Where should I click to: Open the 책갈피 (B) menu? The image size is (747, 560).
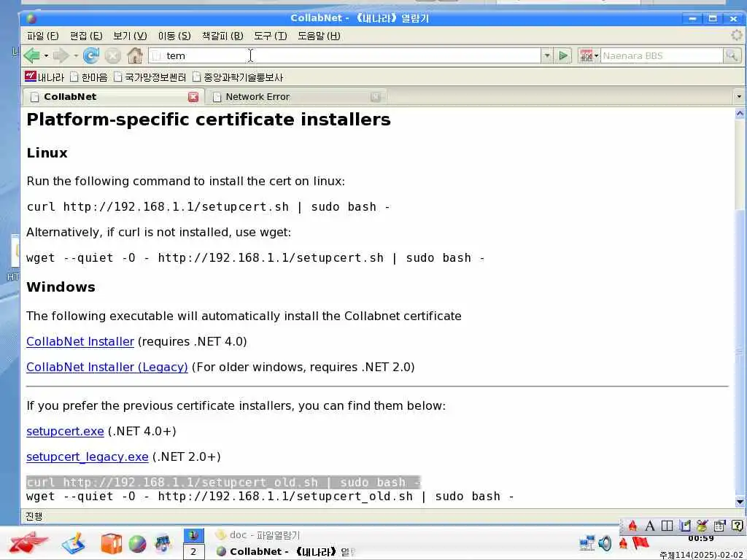pyautogui.click(x=222, y=36)
